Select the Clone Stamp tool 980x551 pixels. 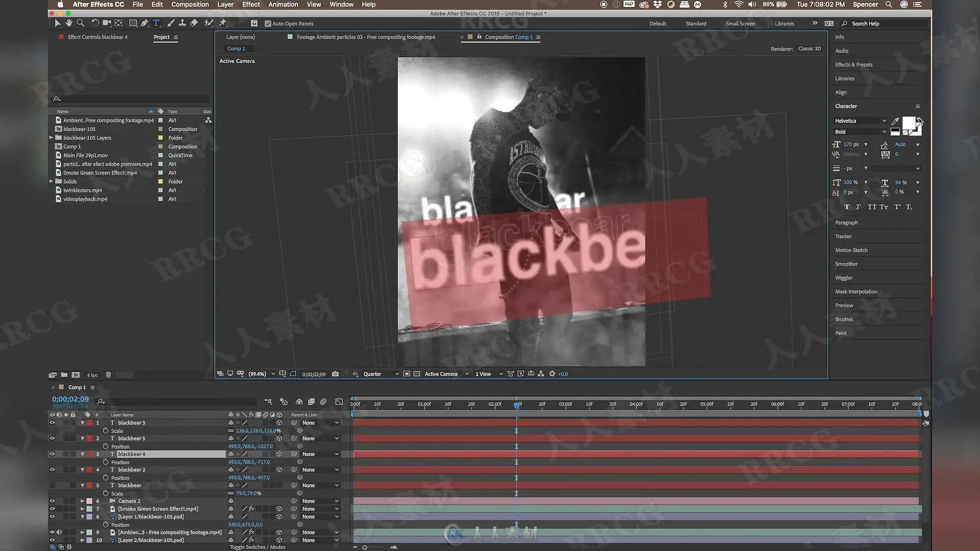coord(182,23)
